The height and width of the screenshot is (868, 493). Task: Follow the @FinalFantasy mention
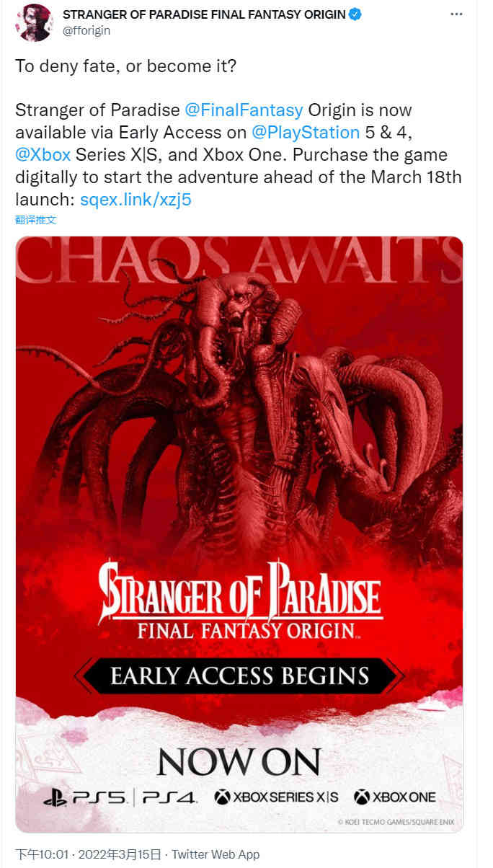(244, 110)
